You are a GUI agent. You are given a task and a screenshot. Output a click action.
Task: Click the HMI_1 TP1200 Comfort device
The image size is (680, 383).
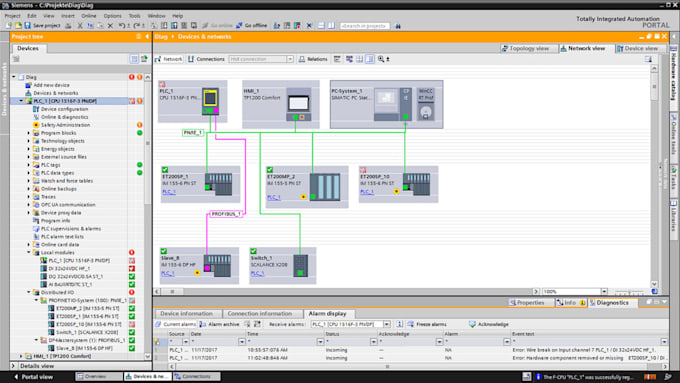click(x=281, y=104)
